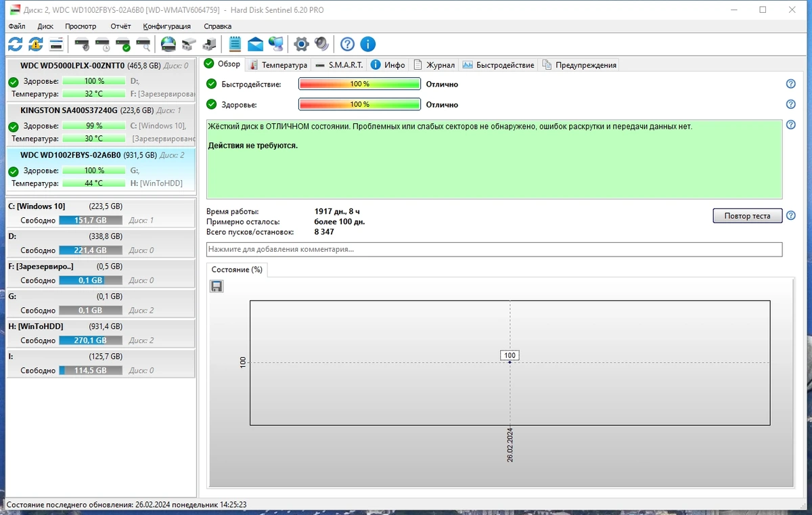812x515 pixels.
Task: Select the D: partition entry
Action: point(101,243)
